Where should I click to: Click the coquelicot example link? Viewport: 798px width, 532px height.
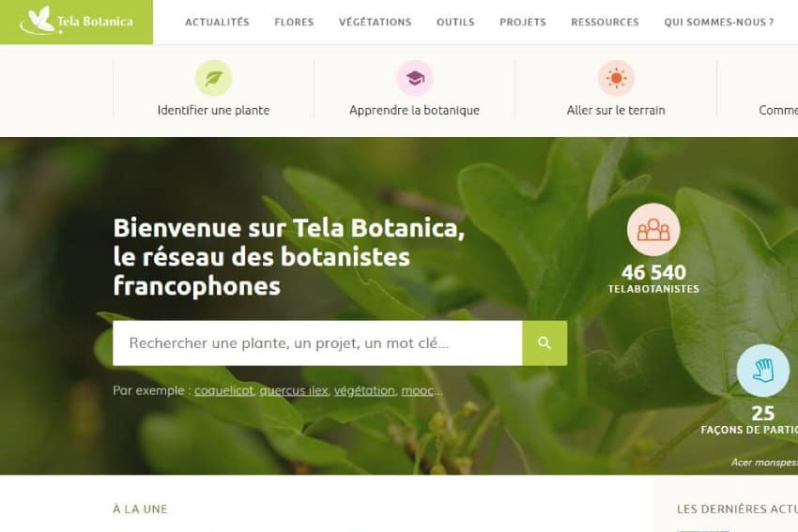pyautogui.click(x=224, y=390)
